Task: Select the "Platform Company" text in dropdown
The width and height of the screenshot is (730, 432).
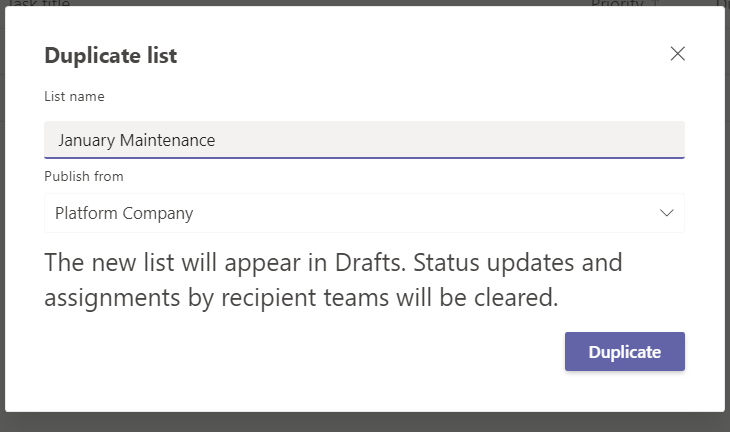Action: tap(124, 213)
